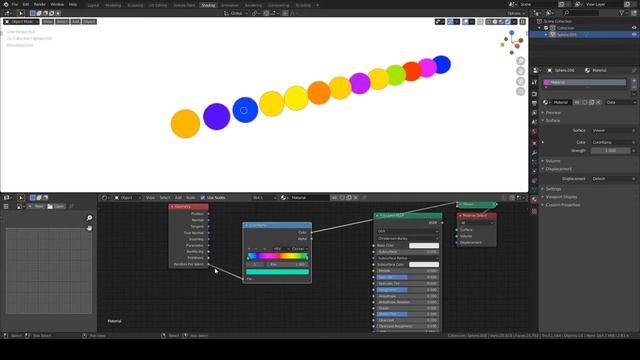
Task: Open the File menu
Action: point(14,4)
